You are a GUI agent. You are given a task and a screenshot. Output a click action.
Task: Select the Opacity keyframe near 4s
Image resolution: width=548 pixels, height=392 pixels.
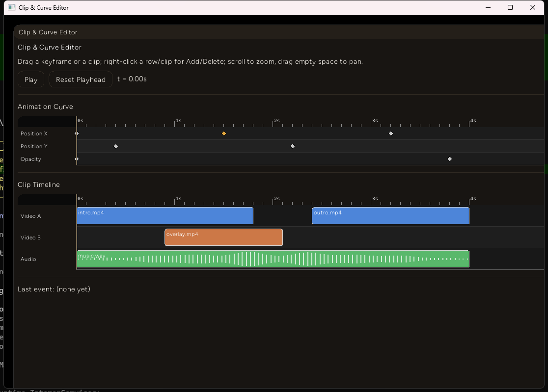tap(450, 159)
